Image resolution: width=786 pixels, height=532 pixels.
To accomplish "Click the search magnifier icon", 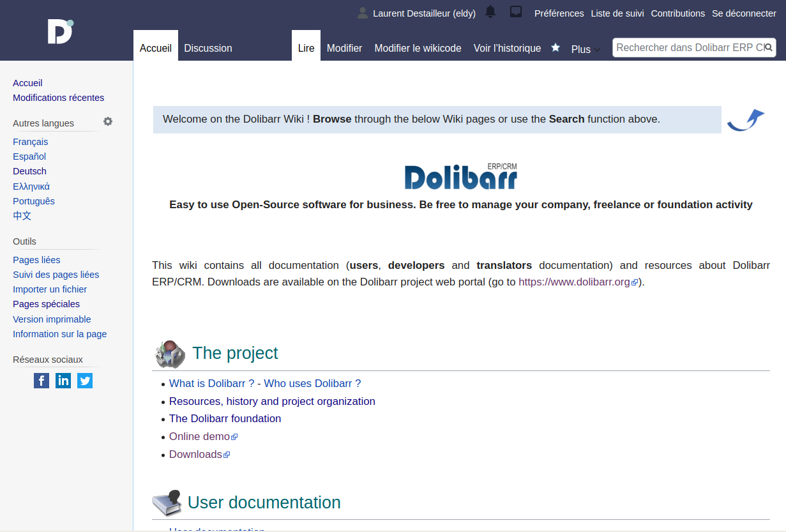I will [x=769, y=47].
